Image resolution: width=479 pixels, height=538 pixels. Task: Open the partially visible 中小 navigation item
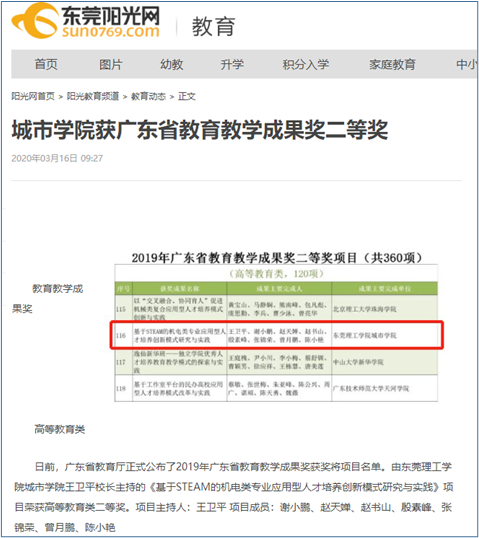(467, 64)
